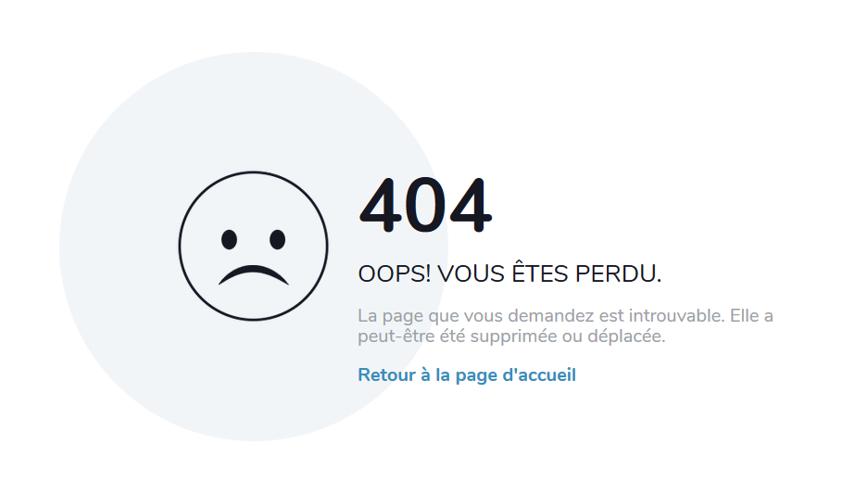This screenshot has height=495, width=868.
Task: Open the "Retour à la page d'accueil" link
Action: click(x=467, y=375)
